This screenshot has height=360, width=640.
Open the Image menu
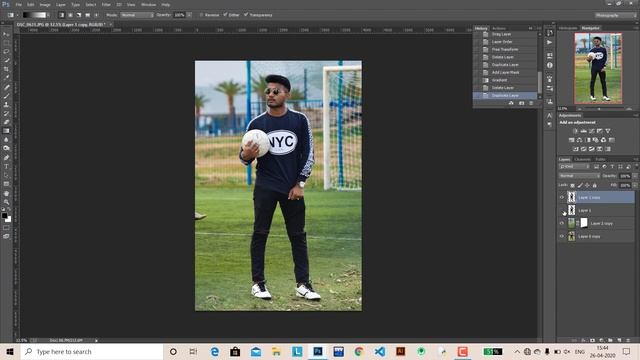pyautogui.click(x=45, y=4)
